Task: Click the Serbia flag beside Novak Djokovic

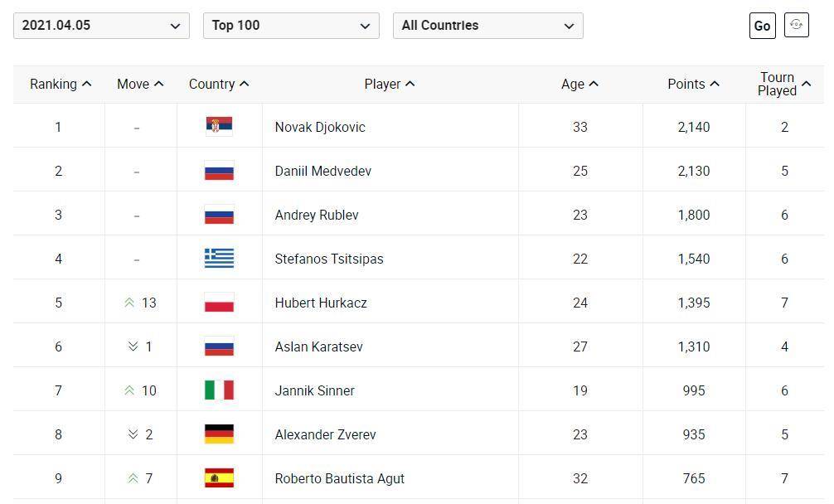Action: pos(219,127)
